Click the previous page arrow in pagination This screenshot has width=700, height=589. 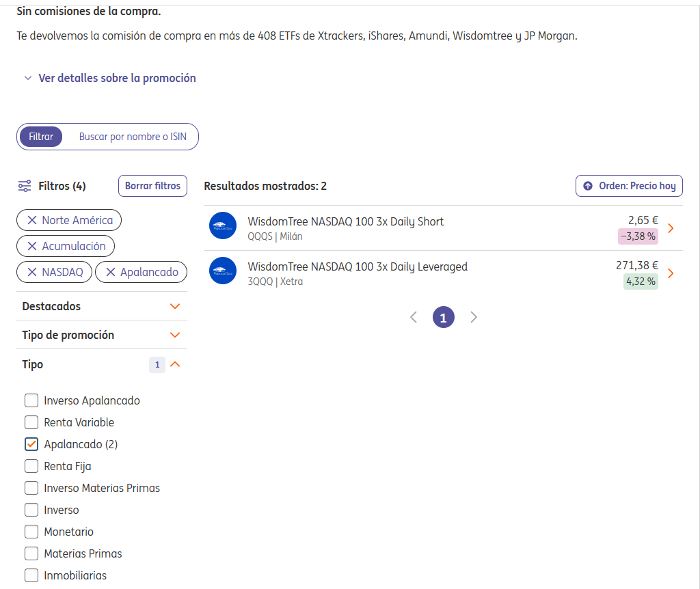[x=413, y=317]
